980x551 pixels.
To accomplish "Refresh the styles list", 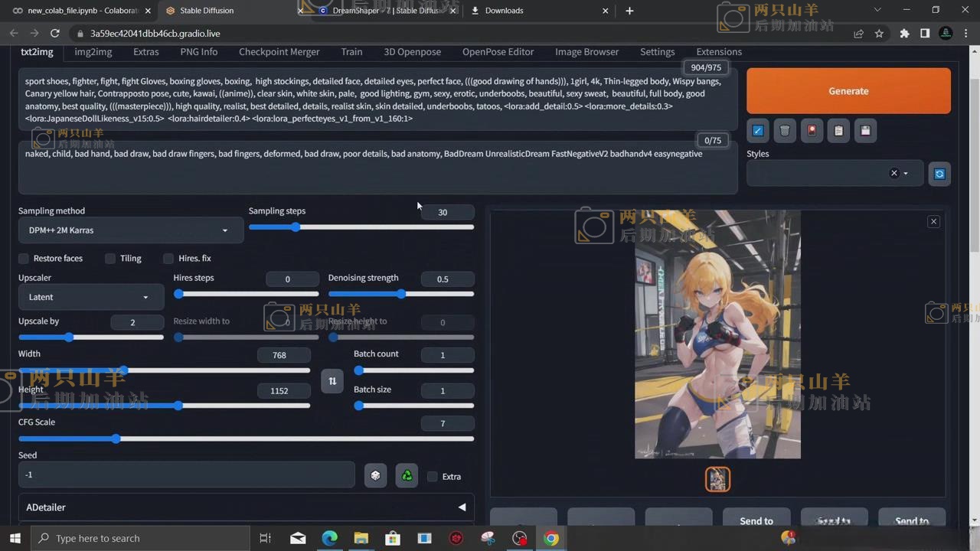I will click(939, 174).
